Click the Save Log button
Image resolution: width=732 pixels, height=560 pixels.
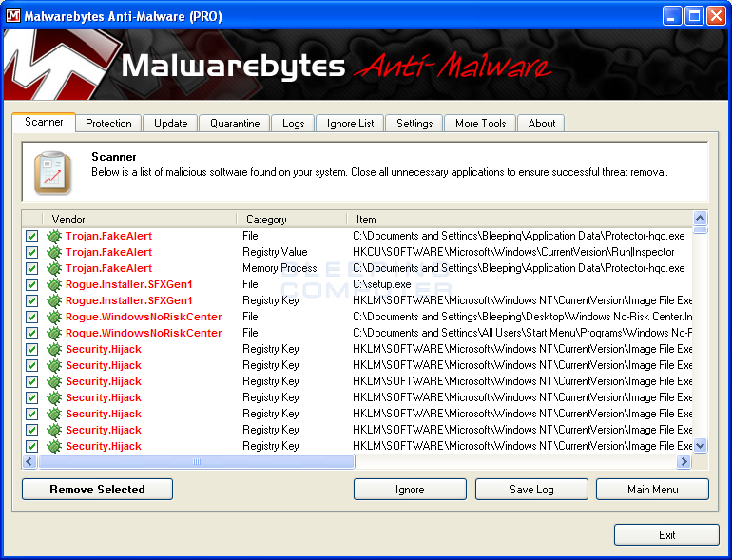pyautogui.click(x=531, y=490)
